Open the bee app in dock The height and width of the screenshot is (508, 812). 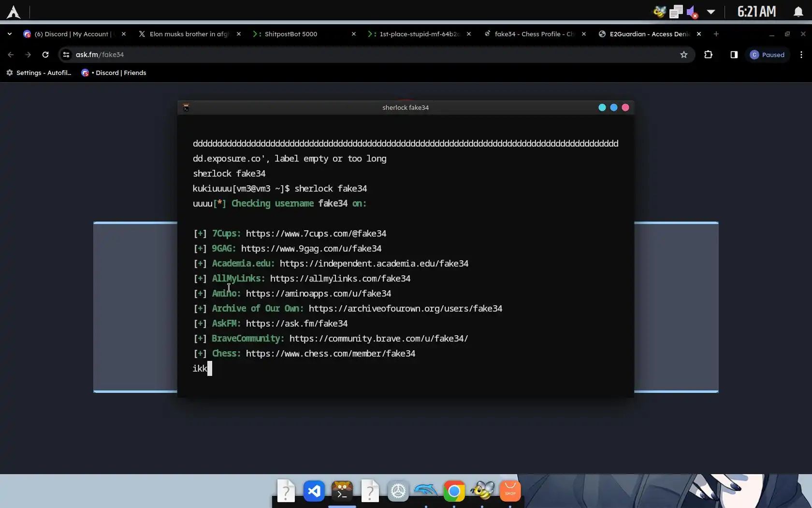click(x=482, y=492)
